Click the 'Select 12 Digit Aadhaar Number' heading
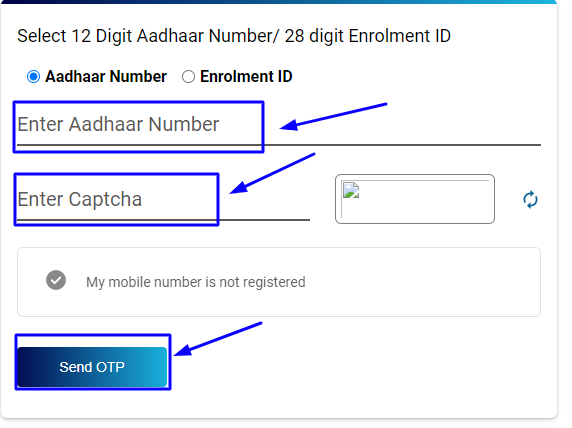Image resolution: width=572 pixels, height=428 pixels. click(234, 36)
